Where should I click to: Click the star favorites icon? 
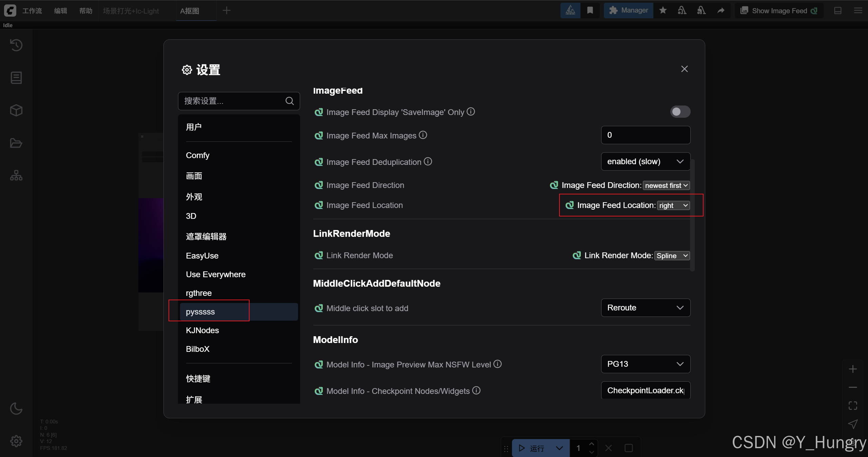coord(663,11)
